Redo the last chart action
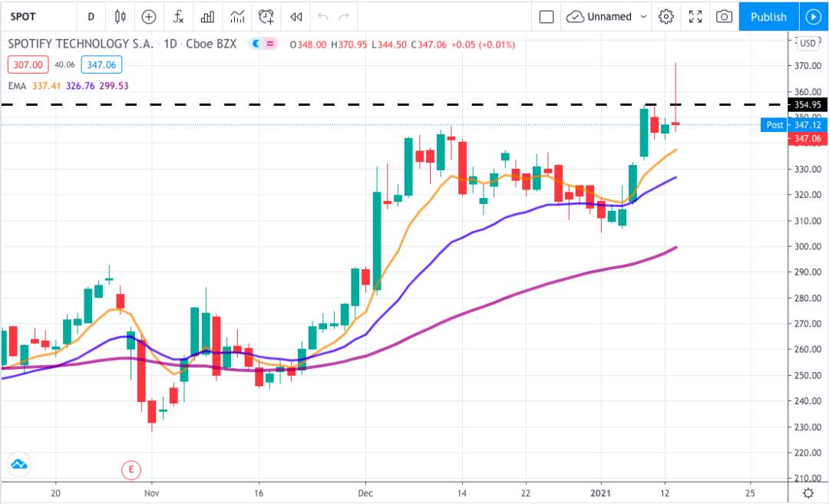The height and width of the screenshot is (504, 829). tap(344, 16)
